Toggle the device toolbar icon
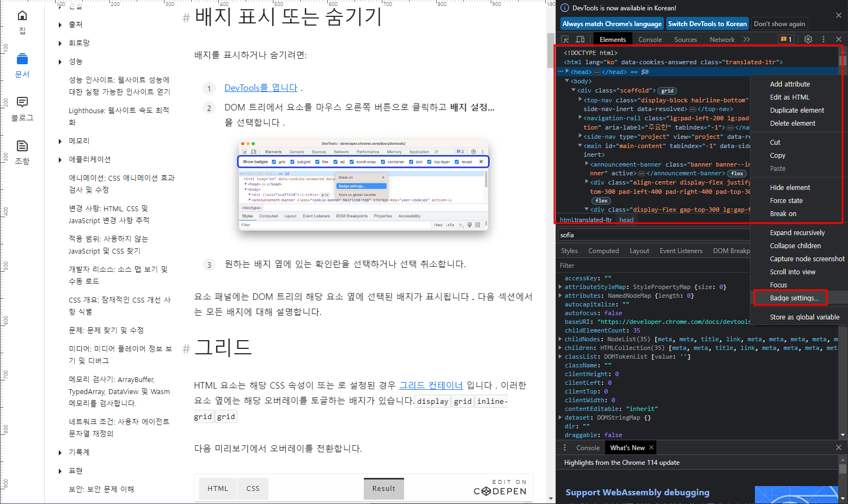The height and width of the screenshot is (504, 848). 580,39
